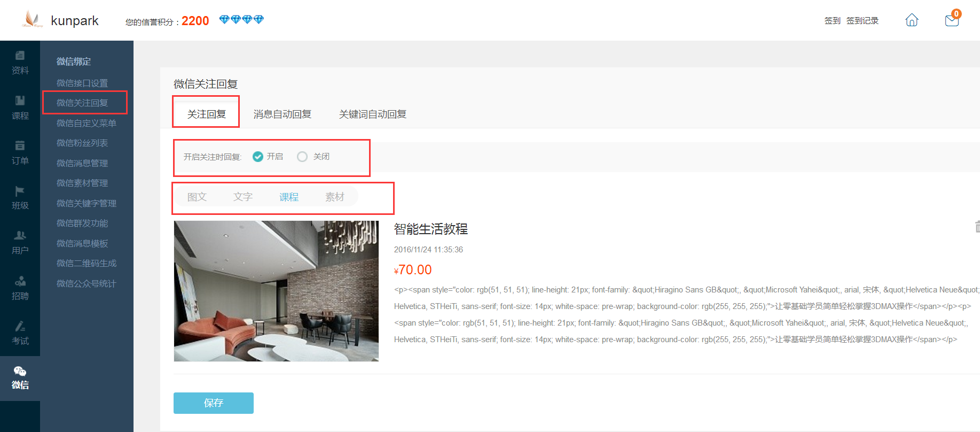The image size is (980, 432).
Task: Select the 开启 radio button
Action: point(258,157)
